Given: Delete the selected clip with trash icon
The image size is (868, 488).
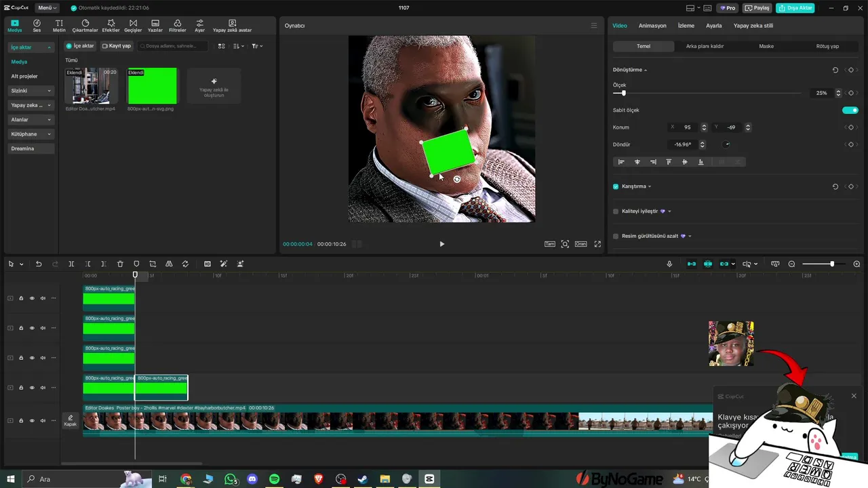Looking at the screenshot, I should (x=120, y=264).
